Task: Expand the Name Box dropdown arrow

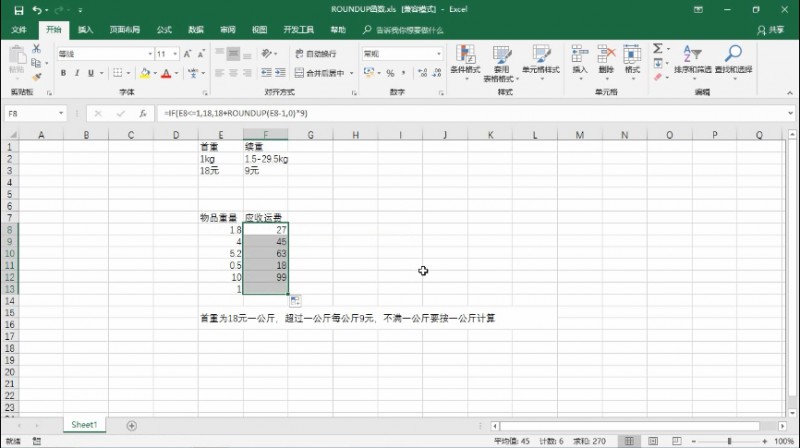Action: point(61,113)
